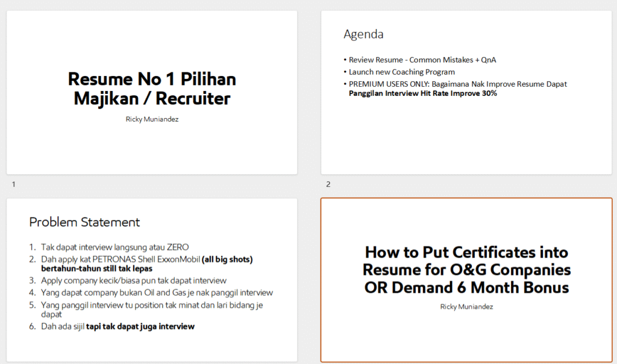Click "Tak dapat interview langsung" list item
This screenshot has height=364, width=617.
tap(114, 247)
